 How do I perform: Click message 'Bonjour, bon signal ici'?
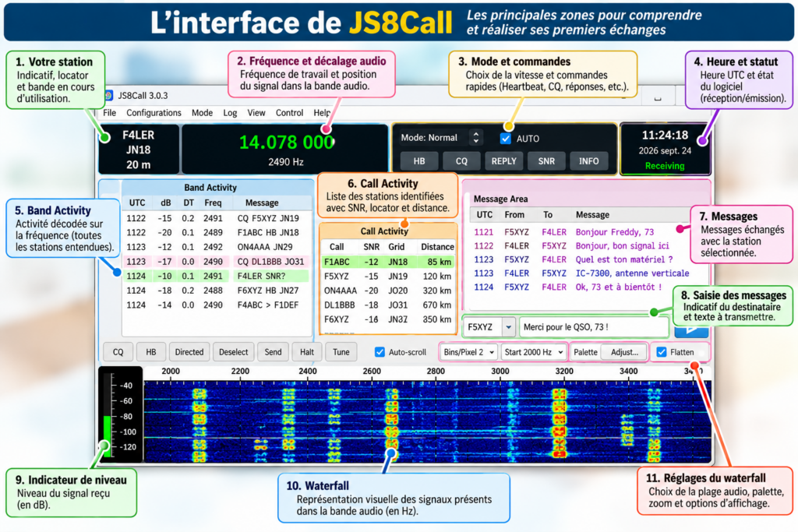point(622,245)
